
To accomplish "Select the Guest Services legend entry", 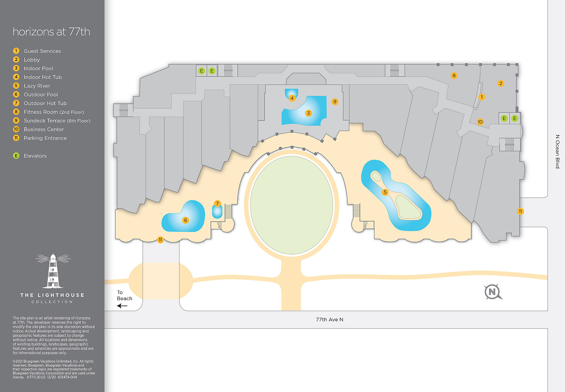I will (x=42, y=51).
